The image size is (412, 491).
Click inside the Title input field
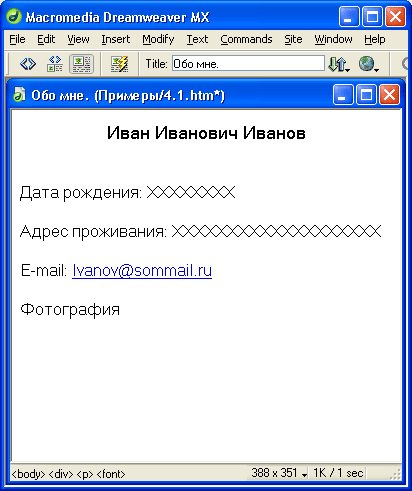pos(248,63)
